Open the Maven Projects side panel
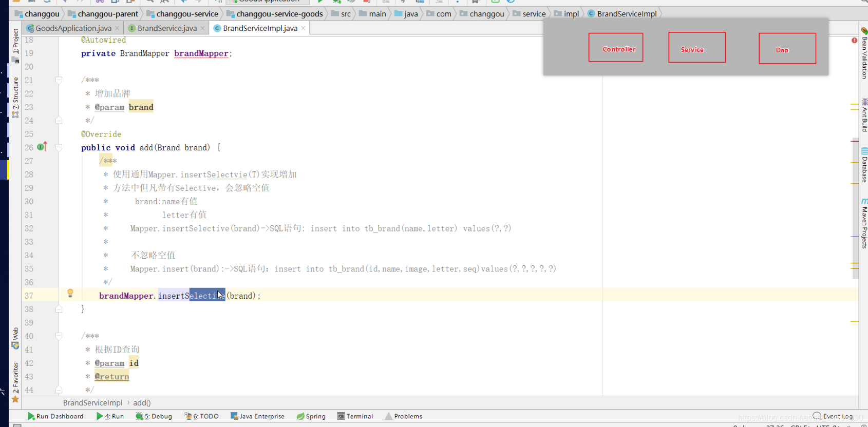Screen dimensions: 868x427 click(864, 223)
